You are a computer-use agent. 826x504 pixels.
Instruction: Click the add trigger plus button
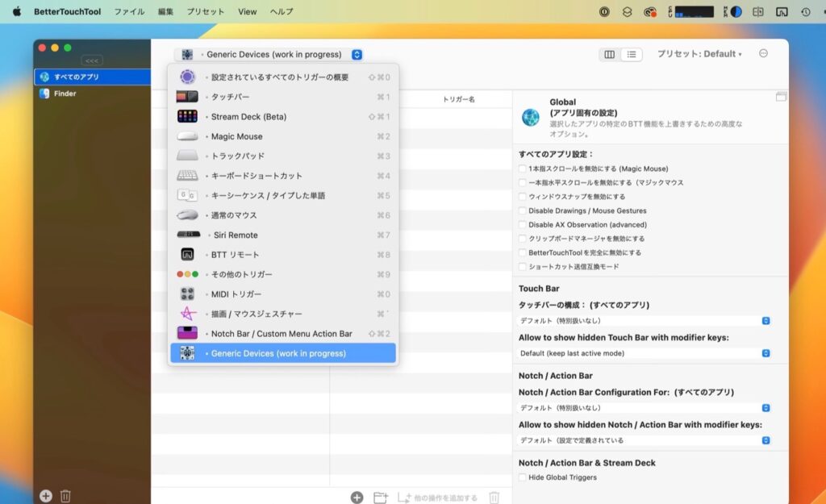[x=356, y=497]
